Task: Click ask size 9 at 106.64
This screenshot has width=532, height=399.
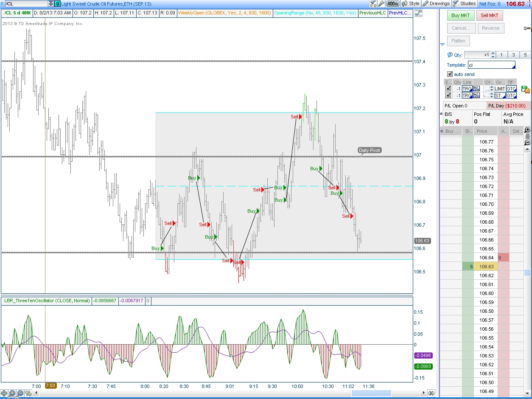Action: 503,258
